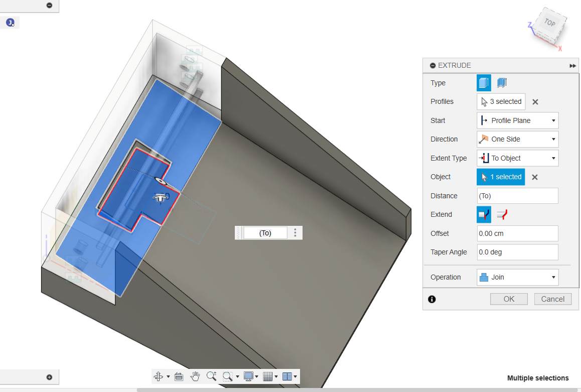Open the Grid and Snaps dropdown arrow
Viewport: 581px width, 392px height.
(x=276, y=377)
